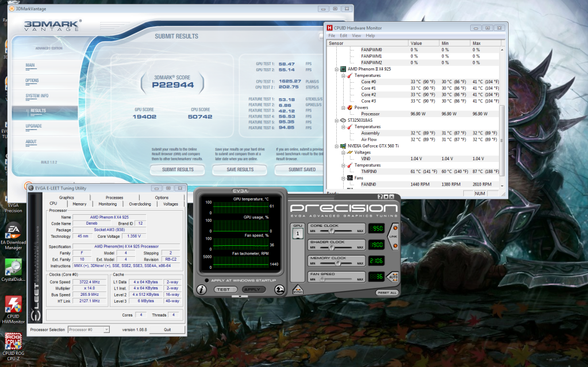Viewport: 588px width, 367px height.
Task: Click the Precision minimize-to-tray down arrow icon
Action: coord(386,196)
